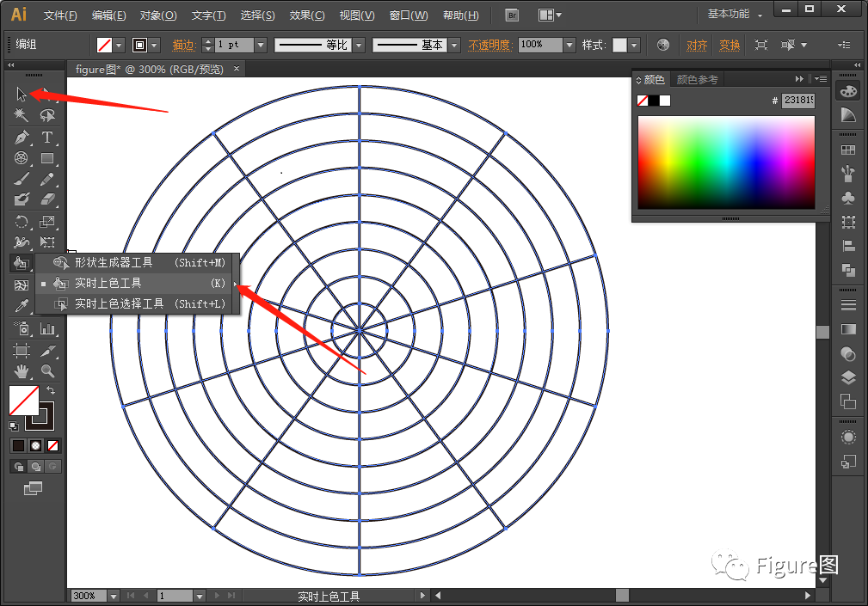Select the Live Paint Bucket toolbar icon

pos(21,263)
